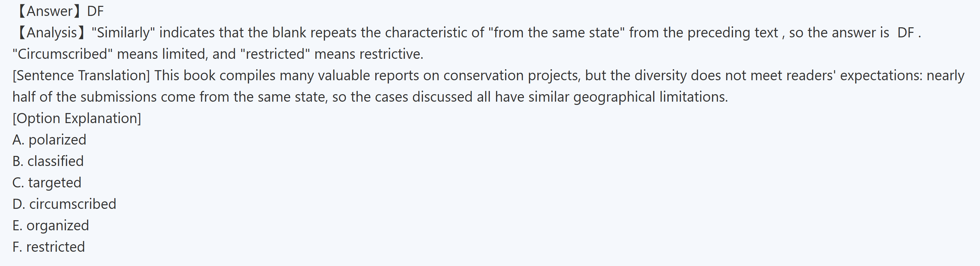The height and width of the screenshot is (266, 980).
Task: Choose option E. organized
Action: pos(51,226)
